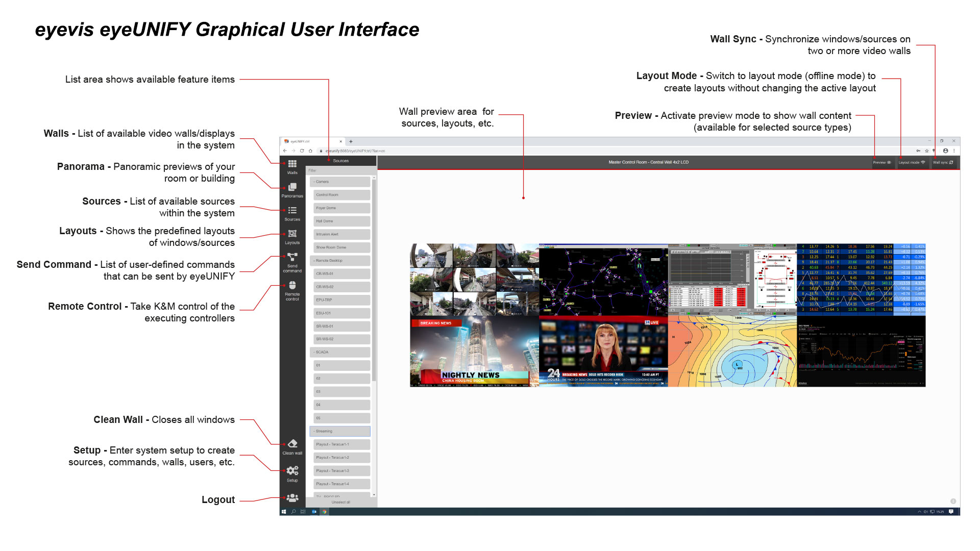This screenshot has height=551, width=980.
Task: Select Playout - Teracue1-3 stream
Action: tap(341, 471)
